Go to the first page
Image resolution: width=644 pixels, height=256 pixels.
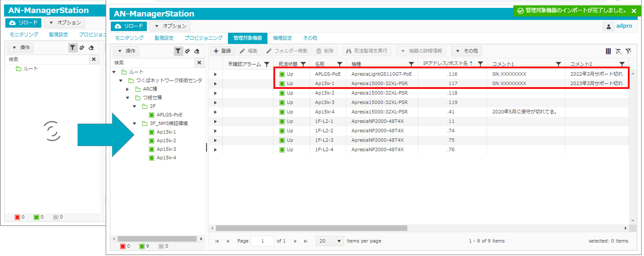point(217,241)
